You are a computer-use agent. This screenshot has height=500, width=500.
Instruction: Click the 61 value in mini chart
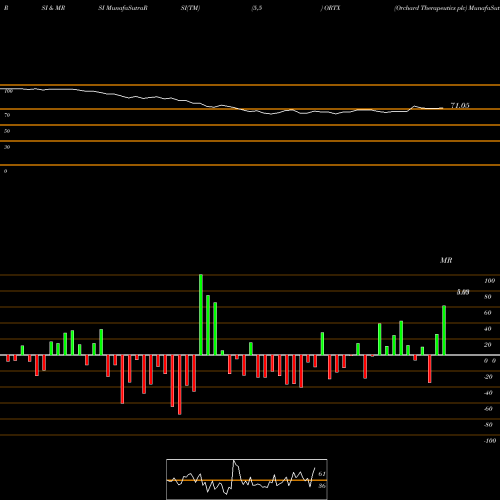[x=322, y=474]
